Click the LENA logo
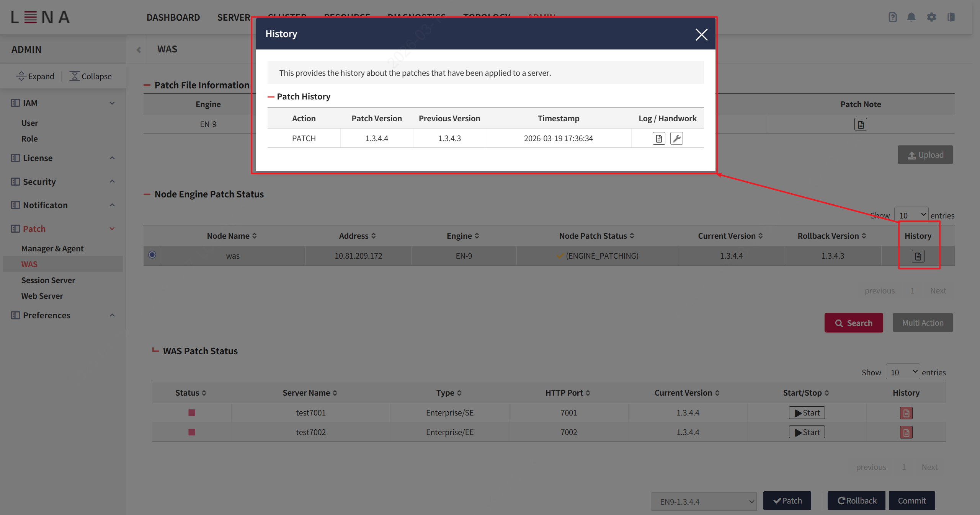980x515 pixels. 40,17
